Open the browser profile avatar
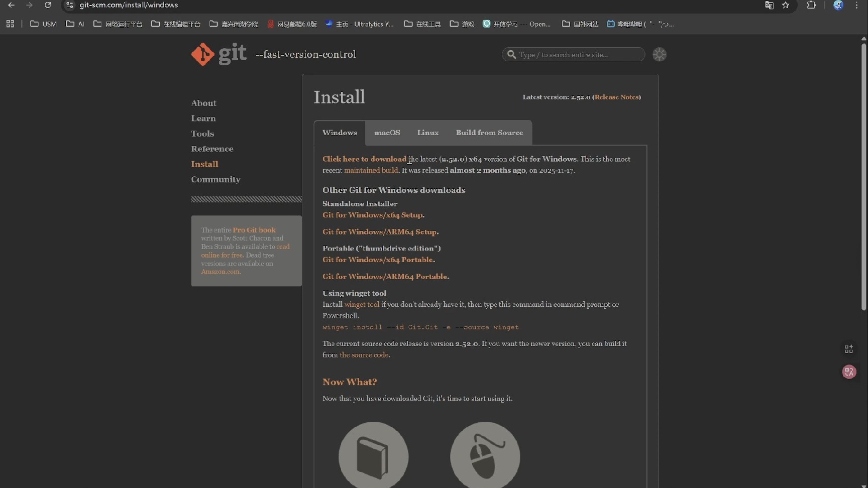The width and height of the screenshot is (868, 488). click(838, 5)
